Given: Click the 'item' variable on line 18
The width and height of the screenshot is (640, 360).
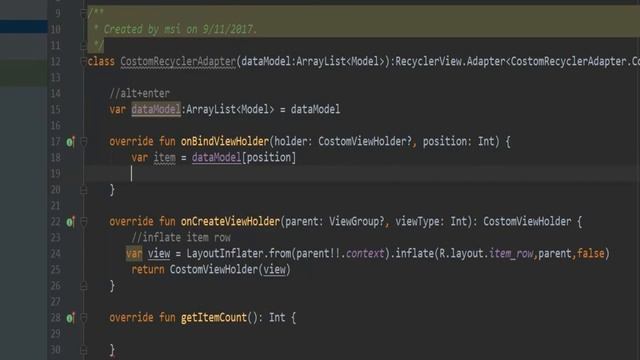Looking at the screenshot, I should point(164,158).
